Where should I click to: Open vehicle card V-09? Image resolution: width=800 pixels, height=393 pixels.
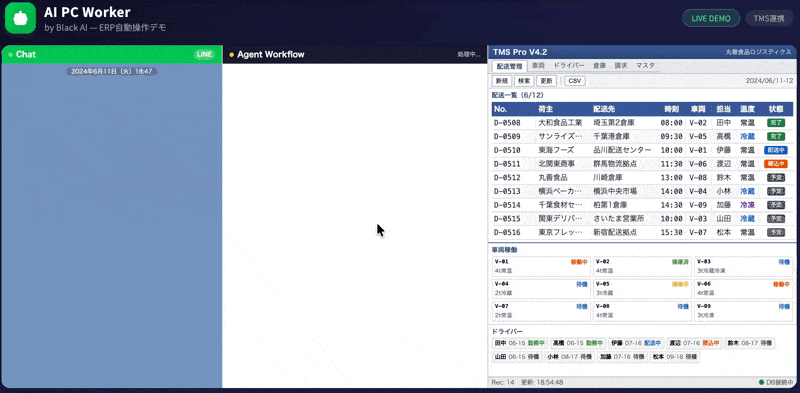[743, 311]
